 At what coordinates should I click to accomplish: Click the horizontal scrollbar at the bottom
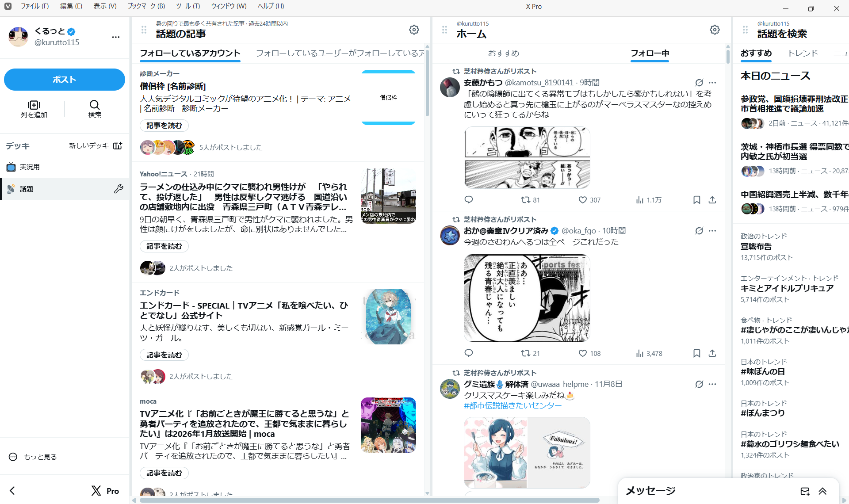369,500
